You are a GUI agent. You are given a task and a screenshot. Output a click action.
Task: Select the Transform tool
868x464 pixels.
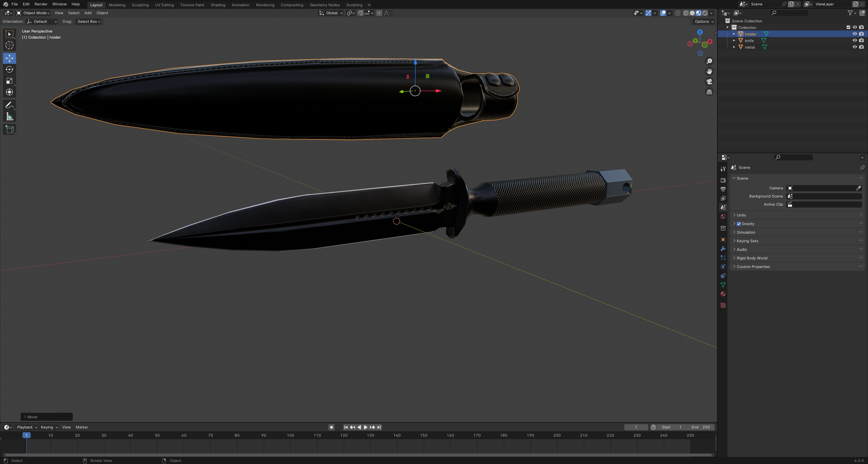[9, 92]
